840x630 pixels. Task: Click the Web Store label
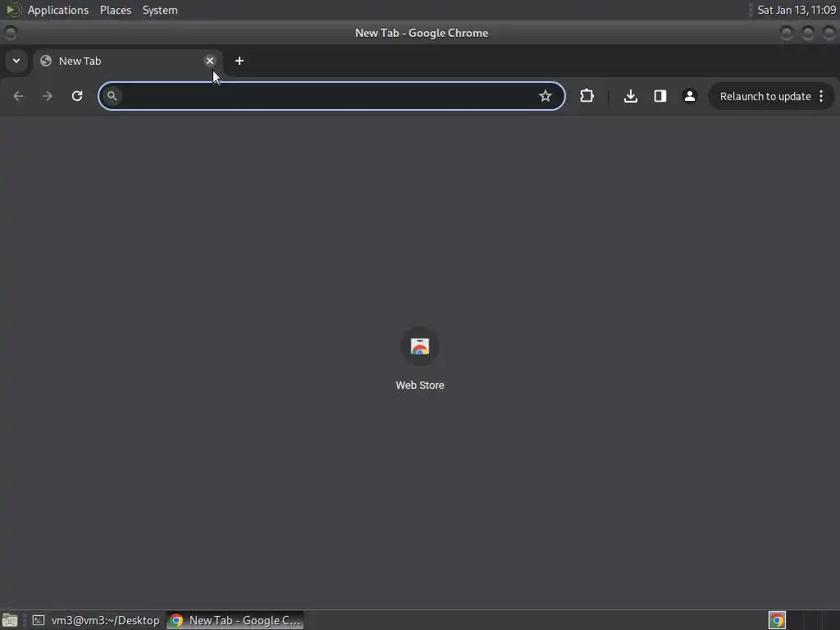(420, 386)
